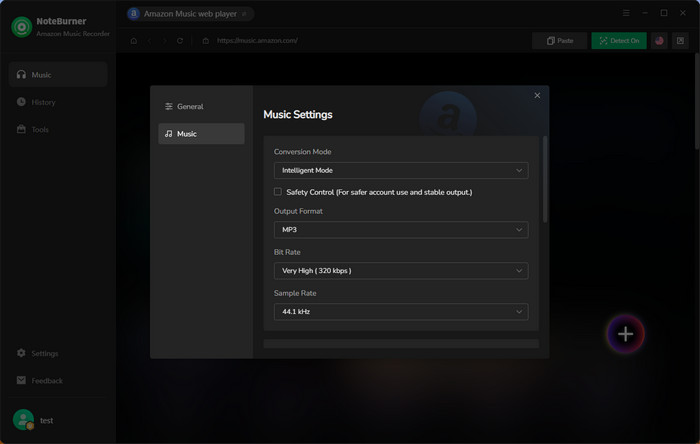This screenshot has height=444, width=700.
Task: Enable the Safety Control checkbox
Action: click(278, 192)
